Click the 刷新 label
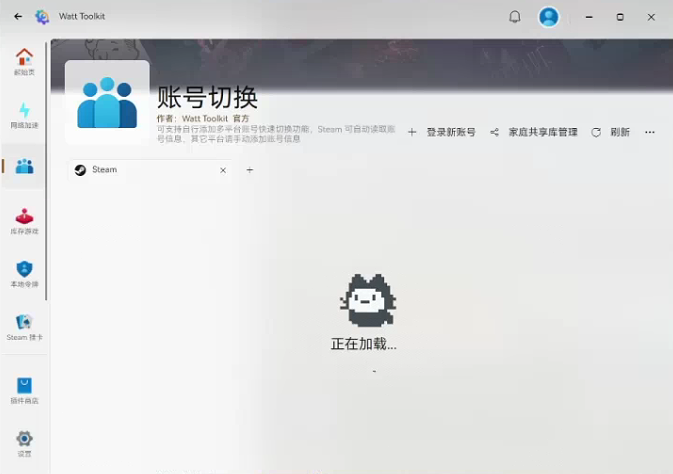Screen dimensions: 673x474 620,132
